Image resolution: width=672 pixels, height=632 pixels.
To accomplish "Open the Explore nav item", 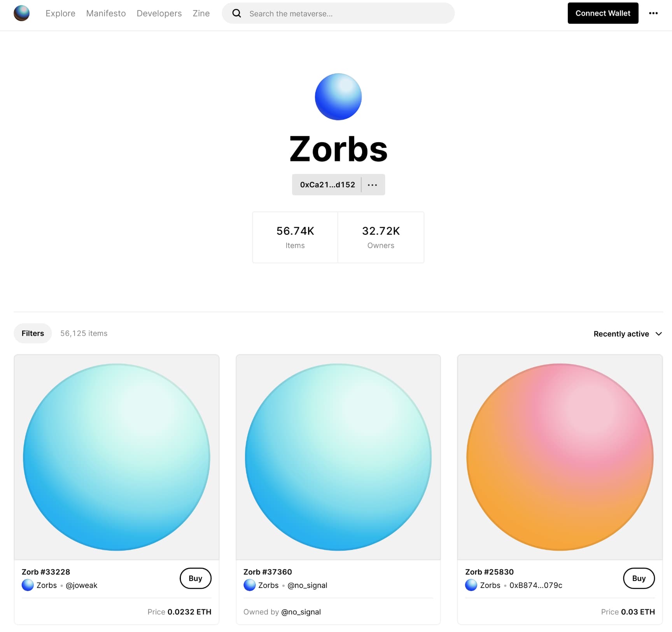I will 60,13.
